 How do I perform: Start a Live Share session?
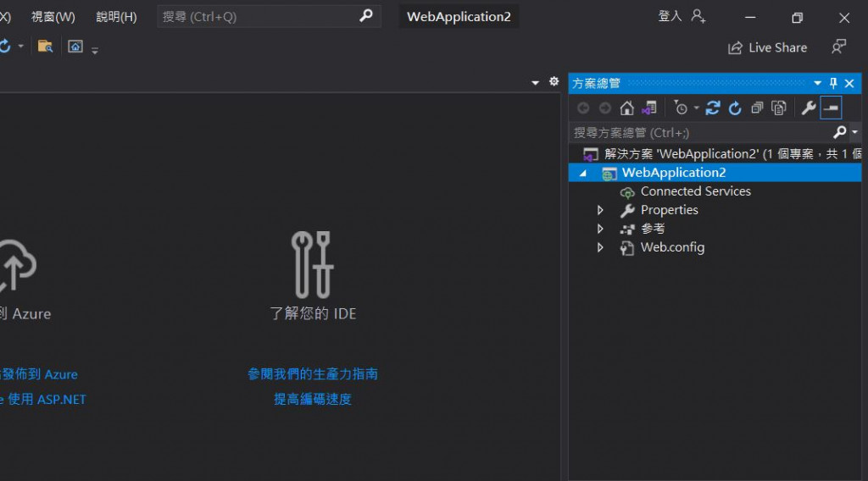tap(767, 47)
